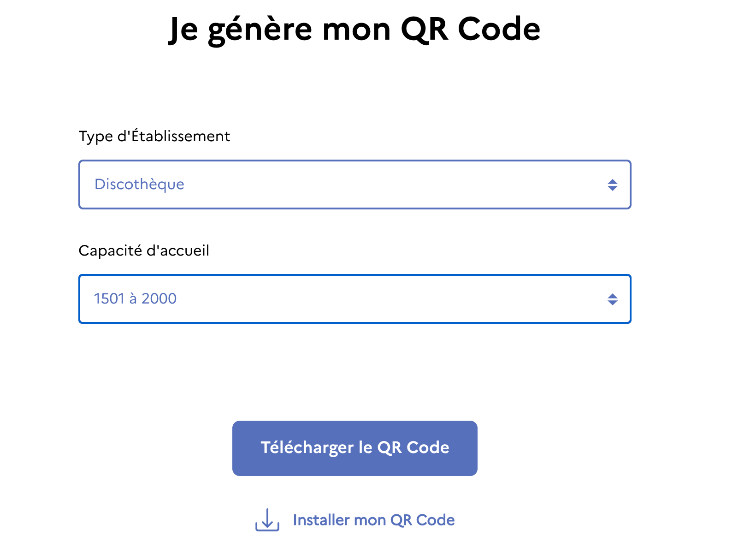The image size is (756, 548).
Task: Select the 1501 à 2000 value text
Action: coord(135,298)
